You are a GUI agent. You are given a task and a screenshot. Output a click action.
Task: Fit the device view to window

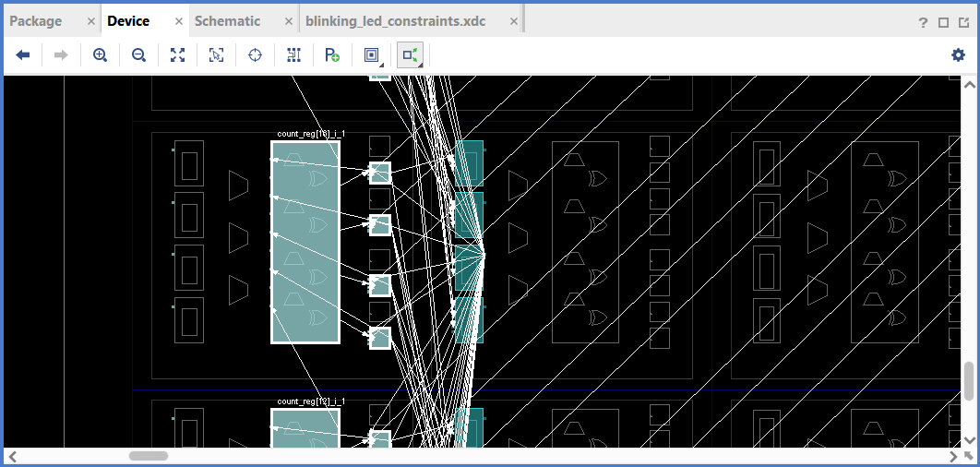(177, 55)
